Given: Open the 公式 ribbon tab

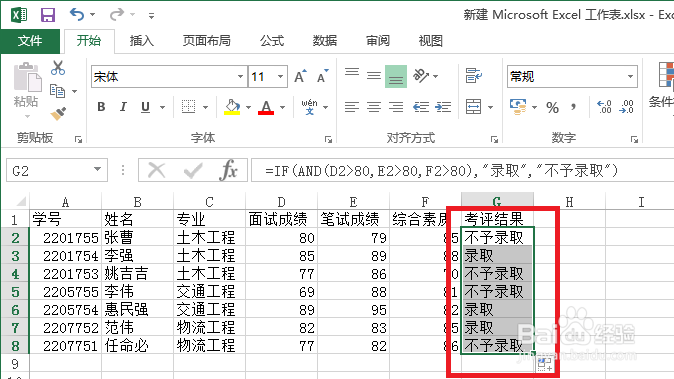Looking at the screenshot, I should point(272,41).
